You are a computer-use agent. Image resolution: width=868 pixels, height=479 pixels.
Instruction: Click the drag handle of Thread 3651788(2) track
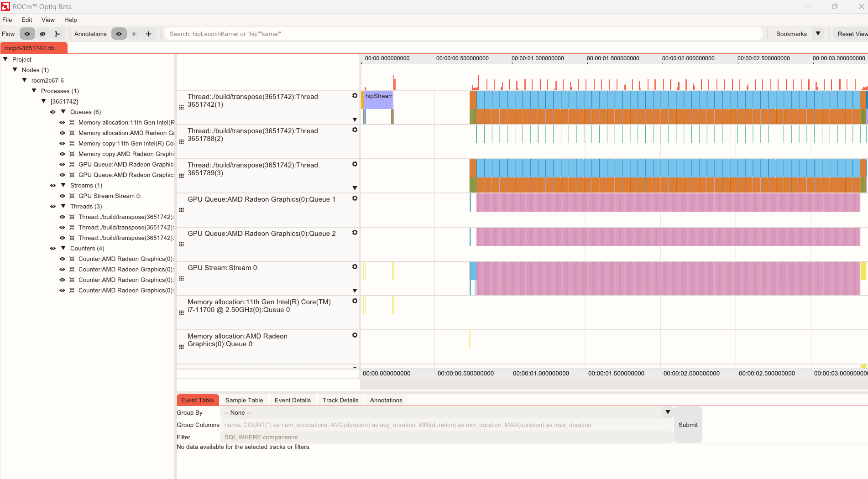point(182,141)
